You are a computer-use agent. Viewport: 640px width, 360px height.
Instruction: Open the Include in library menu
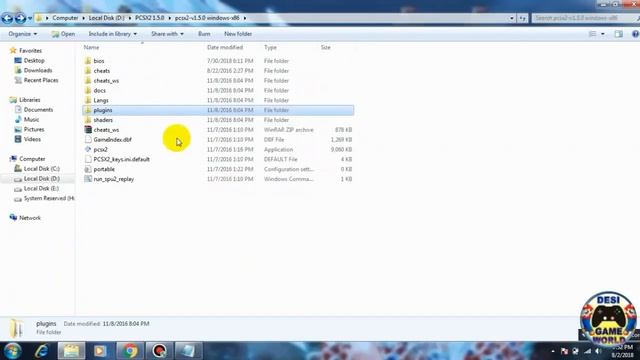(x=113, y=34)
